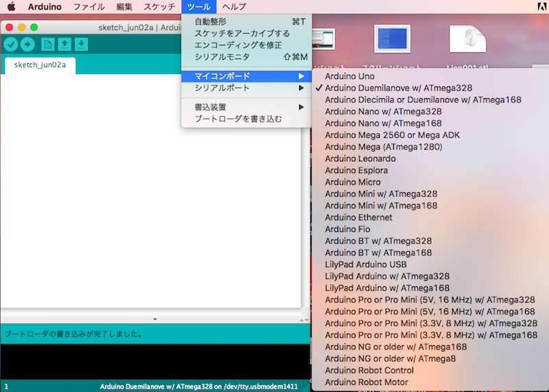Choose Arduino BT w/ ATmega168

click(430, 253)
